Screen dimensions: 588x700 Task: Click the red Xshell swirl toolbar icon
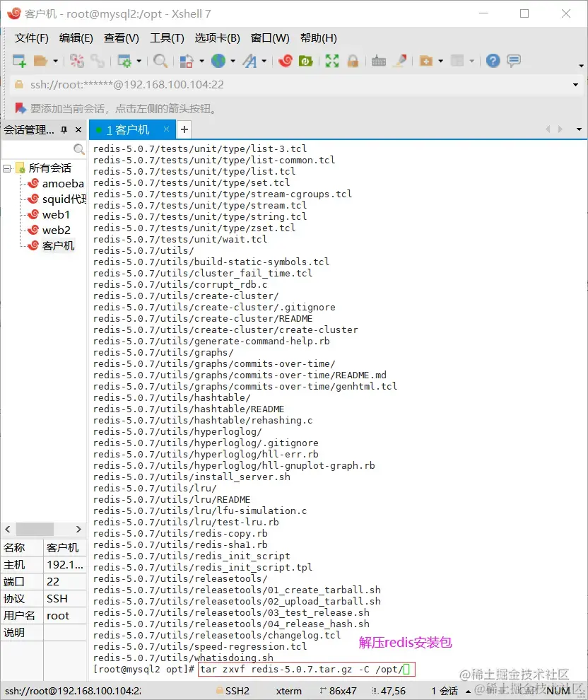(285, 61)
